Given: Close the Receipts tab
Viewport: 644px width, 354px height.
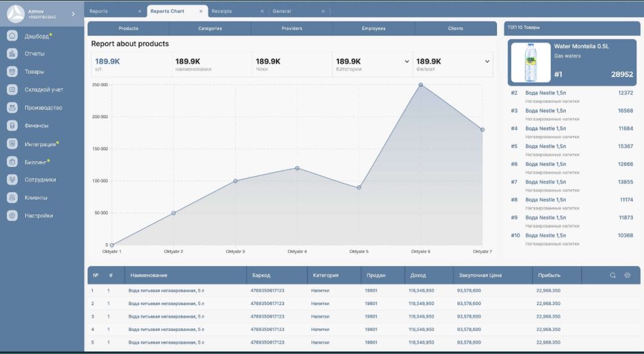Looking at the screenshot, I should click(x=262, y=11).
